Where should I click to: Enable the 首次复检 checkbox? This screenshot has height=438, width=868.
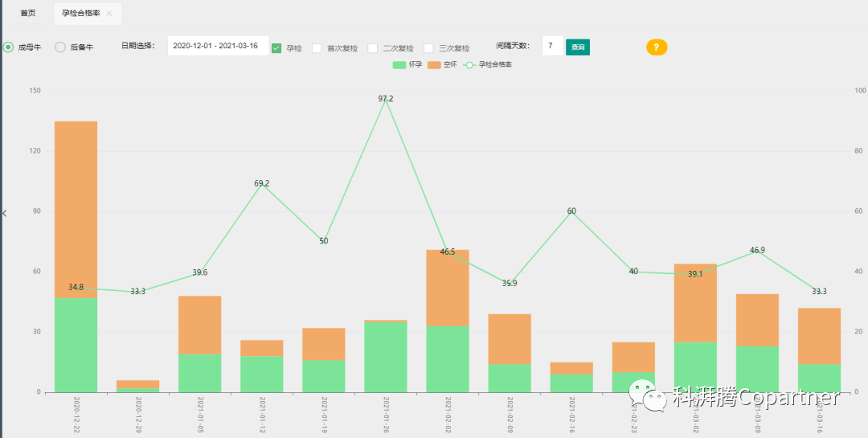[x=317, y=48]
